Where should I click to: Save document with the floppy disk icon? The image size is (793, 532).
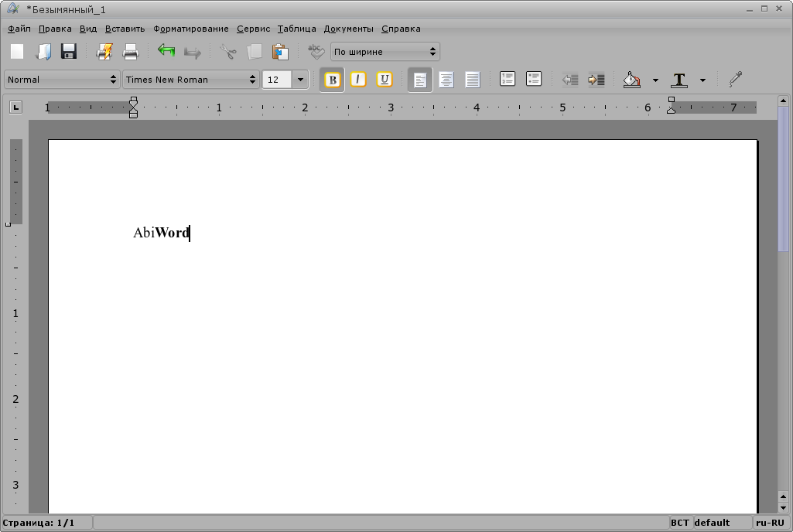pos(69,52)
